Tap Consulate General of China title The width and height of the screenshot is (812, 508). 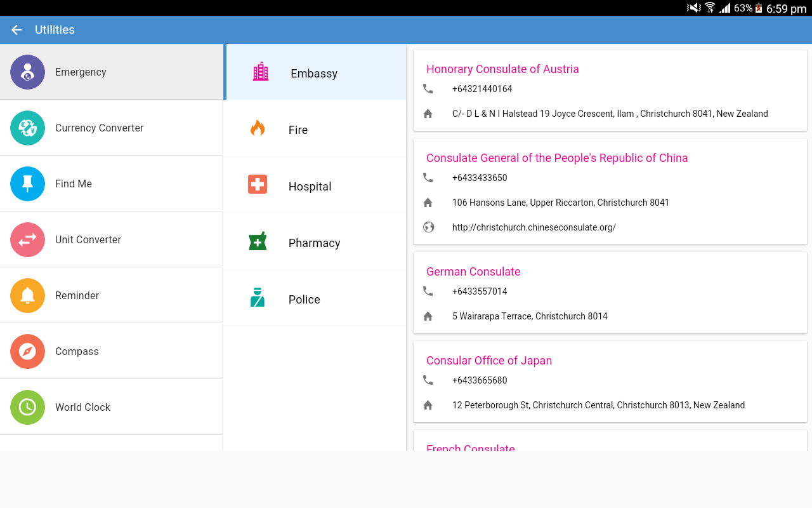(x=557, y=158)
